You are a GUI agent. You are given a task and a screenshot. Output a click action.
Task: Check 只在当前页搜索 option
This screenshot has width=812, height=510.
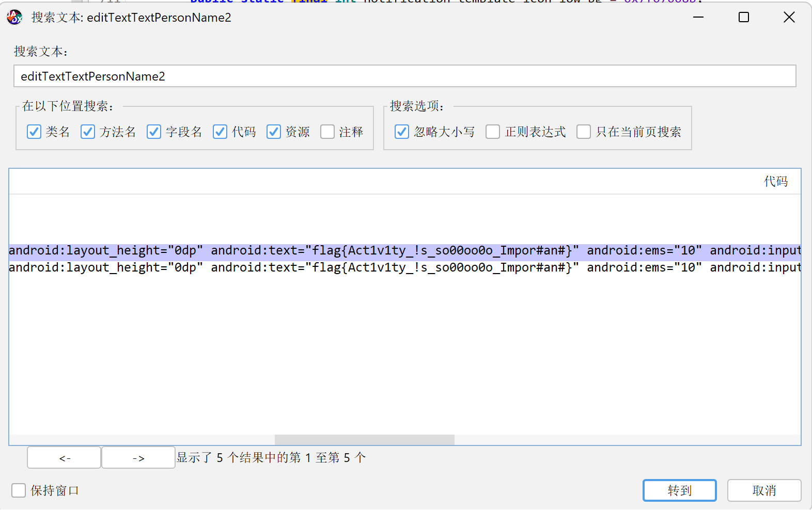click(x=584, y=132)
